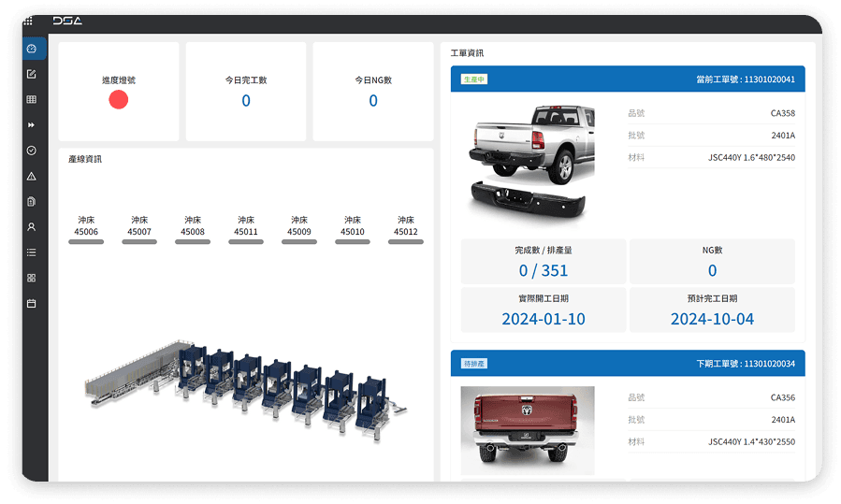Open the bulleted list sidebar icon
This screenshot has width=841, height=504.
point(32,252)
